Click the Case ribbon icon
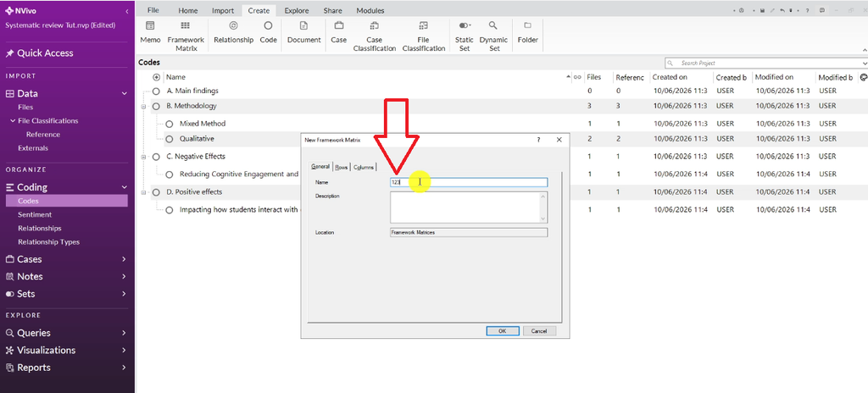This screenshot has height=393, width=868. click(339, 25)
